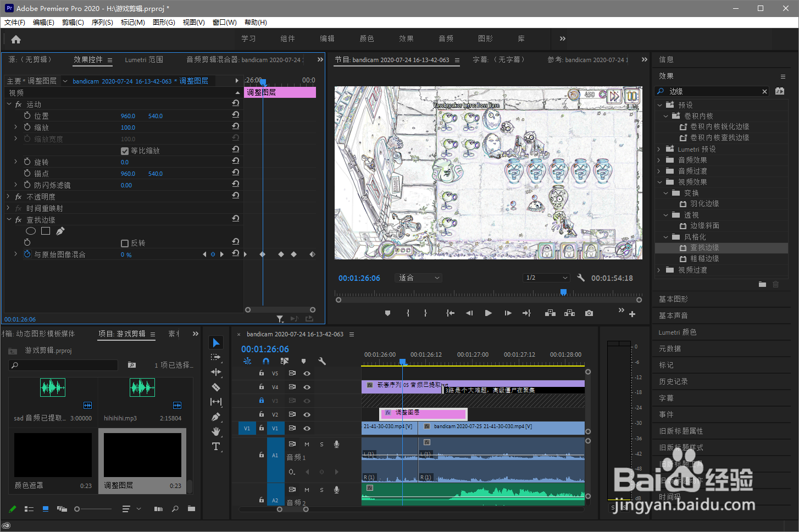This screenshot has height=532, width=799.
Task: Choose the Hand tool
Action: pyautogui.click(x=216, y=431)
